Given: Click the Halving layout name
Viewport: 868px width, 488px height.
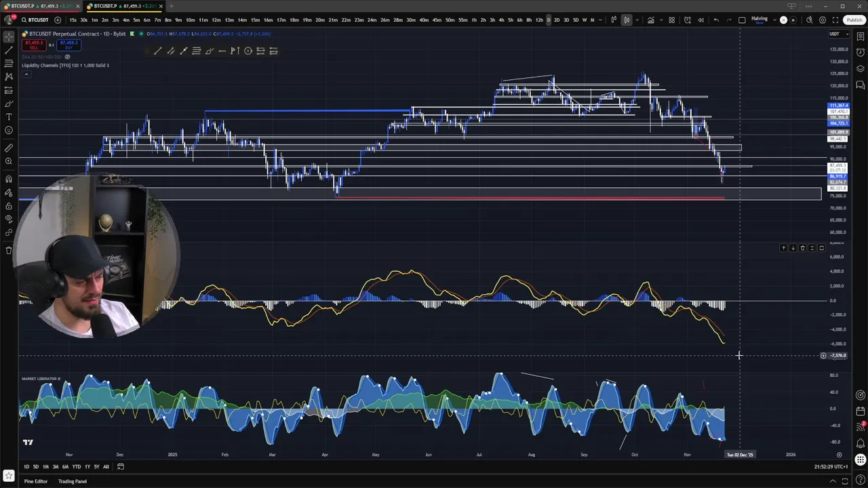Looking at the screenshot, I should 759,18.
